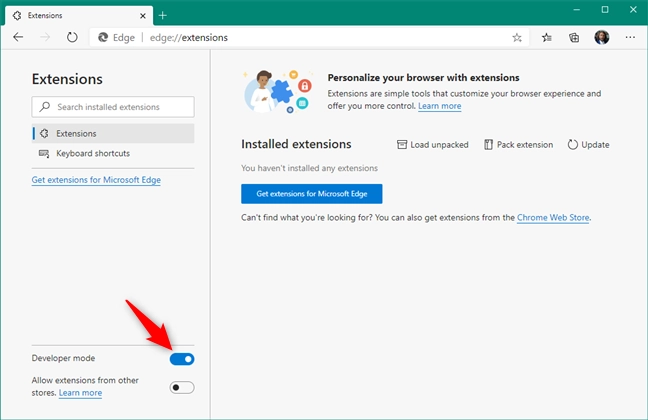The height and width of the screenshot is (420, 648).
Task: Add this page to favorites (star in address bar)
Action: pyautogui.click(x=517, y=38)
